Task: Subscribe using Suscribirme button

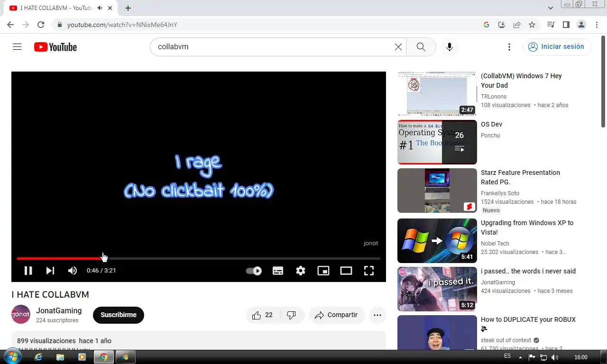Action: 119,315
